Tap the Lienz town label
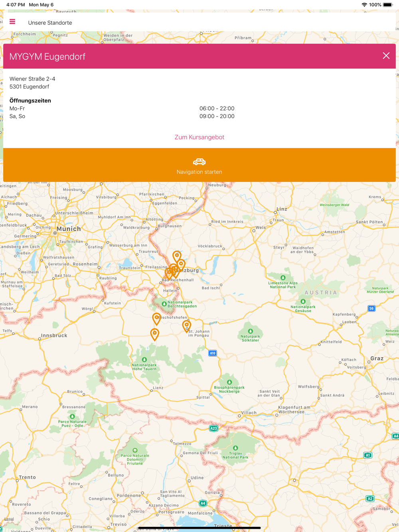The width and height of the screenshot is (399, 532). (158, 388)
